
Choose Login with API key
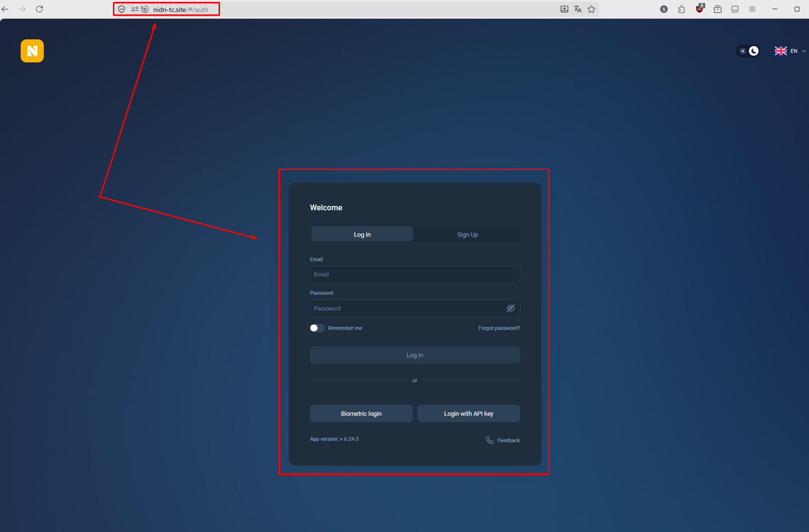(469, 413)
